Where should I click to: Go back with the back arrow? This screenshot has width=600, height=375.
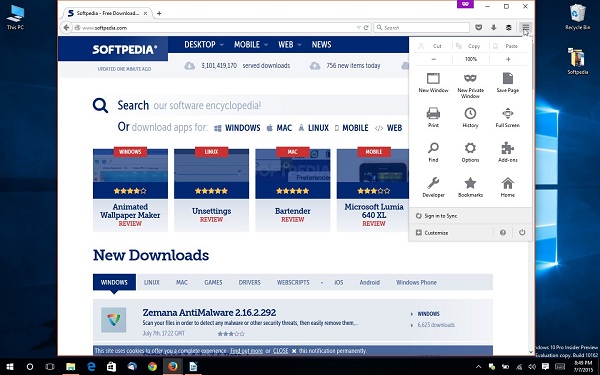[x=67, y=28]
